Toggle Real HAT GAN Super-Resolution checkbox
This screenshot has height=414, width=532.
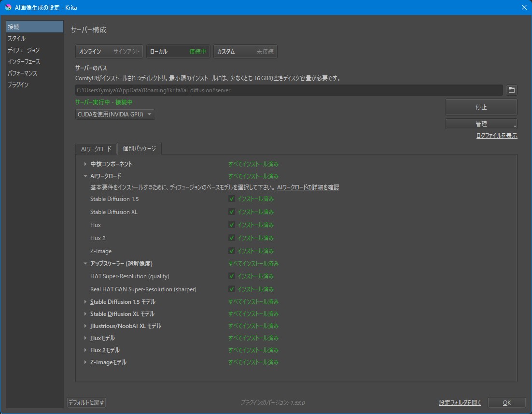232,289
